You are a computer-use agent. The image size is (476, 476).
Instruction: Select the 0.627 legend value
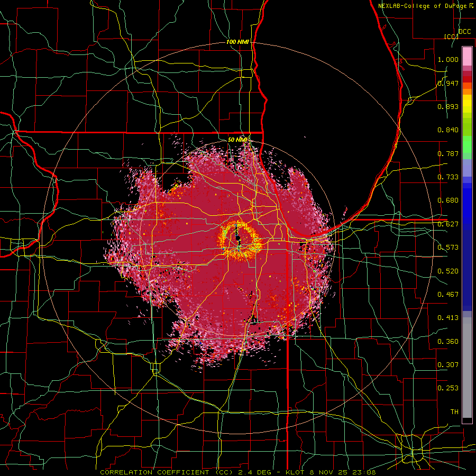point(448,224)
